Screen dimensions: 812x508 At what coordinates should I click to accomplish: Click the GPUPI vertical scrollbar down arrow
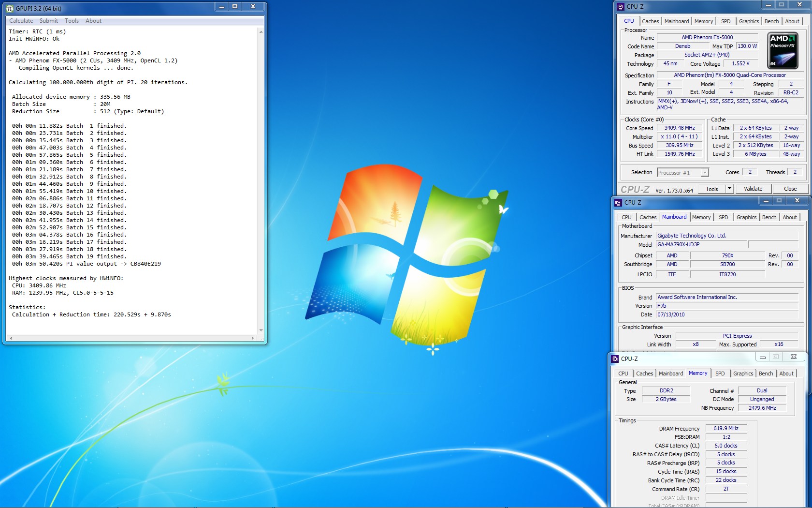(261, 330)
